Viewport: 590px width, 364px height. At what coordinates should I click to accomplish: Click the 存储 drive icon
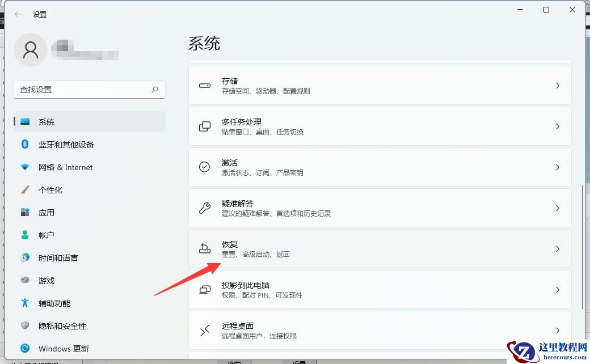tap(205, 86)
